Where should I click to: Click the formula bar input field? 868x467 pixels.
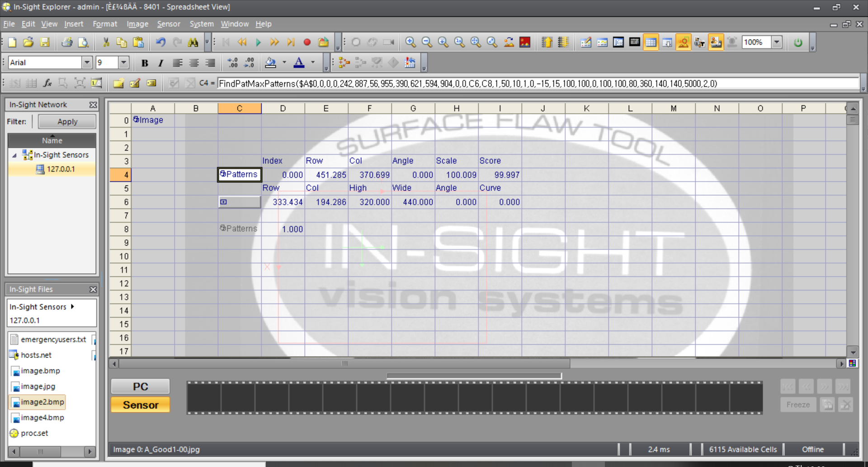tap(538, 84)
